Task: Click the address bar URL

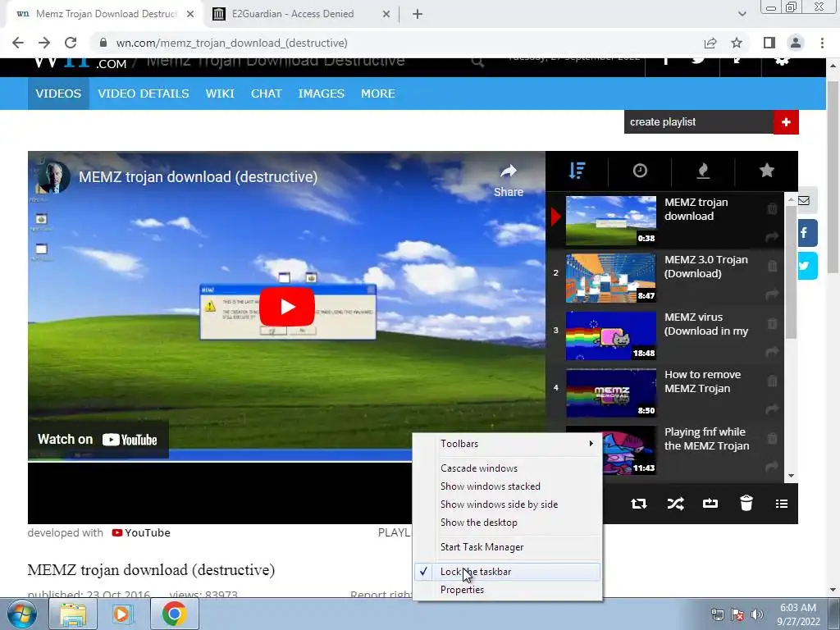Action: [232, 43]
